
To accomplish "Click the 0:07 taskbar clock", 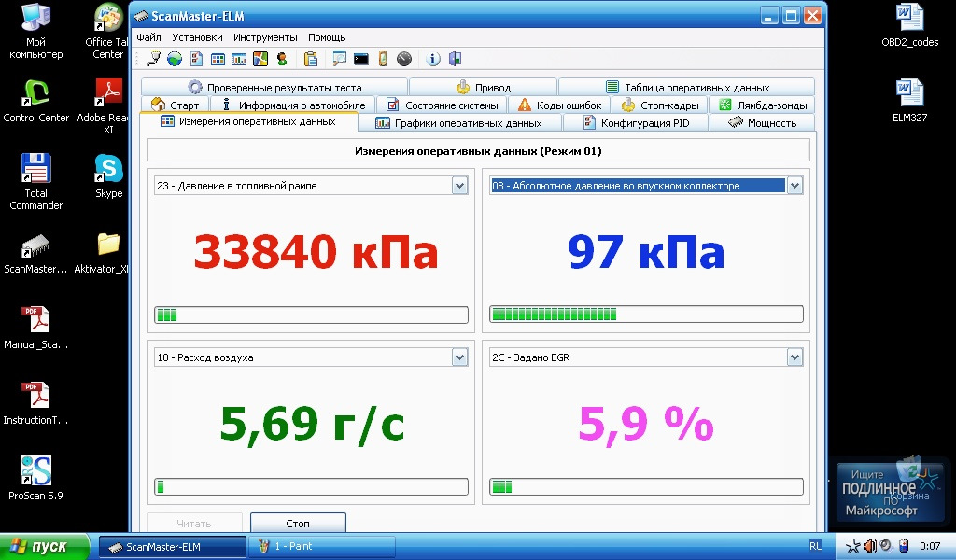I will pos(930,546).
